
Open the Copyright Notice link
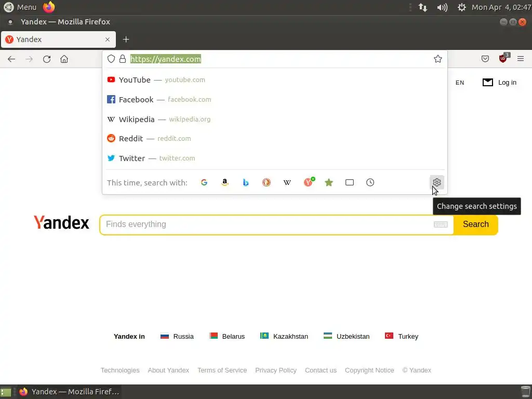(369, 370)
